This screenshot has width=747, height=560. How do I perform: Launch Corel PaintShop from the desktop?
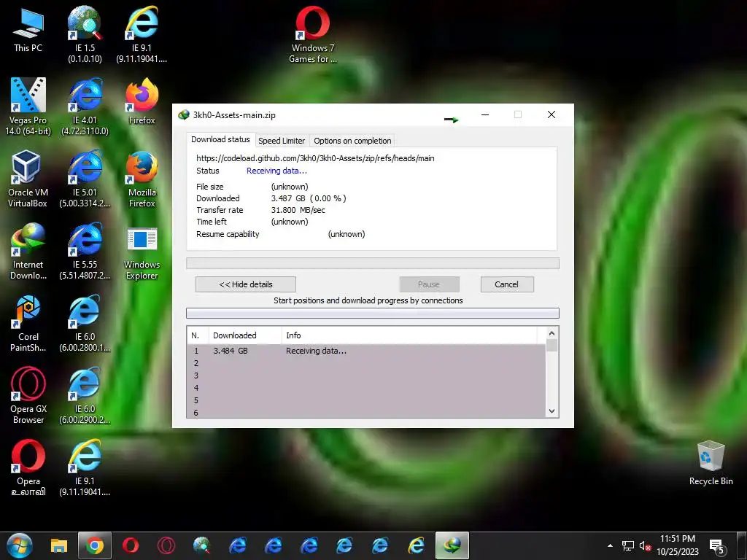[28, 324]
